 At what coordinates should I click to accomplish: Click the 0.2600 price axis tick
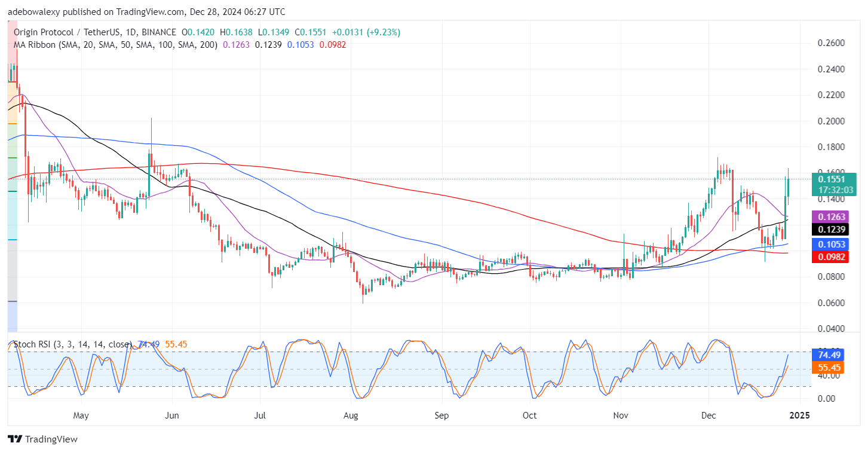(831, 44)
